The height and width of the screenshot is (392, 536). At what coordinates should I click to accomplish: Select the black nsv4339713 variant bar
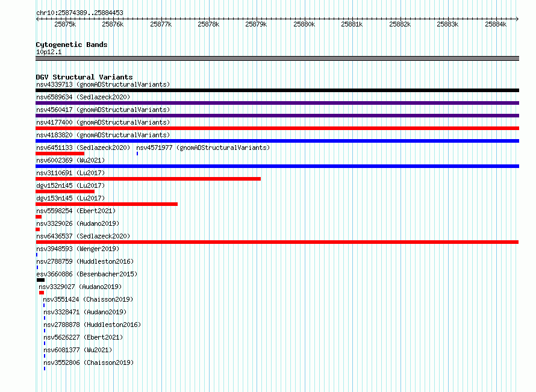pyautogui.click(x=277, y=90)
